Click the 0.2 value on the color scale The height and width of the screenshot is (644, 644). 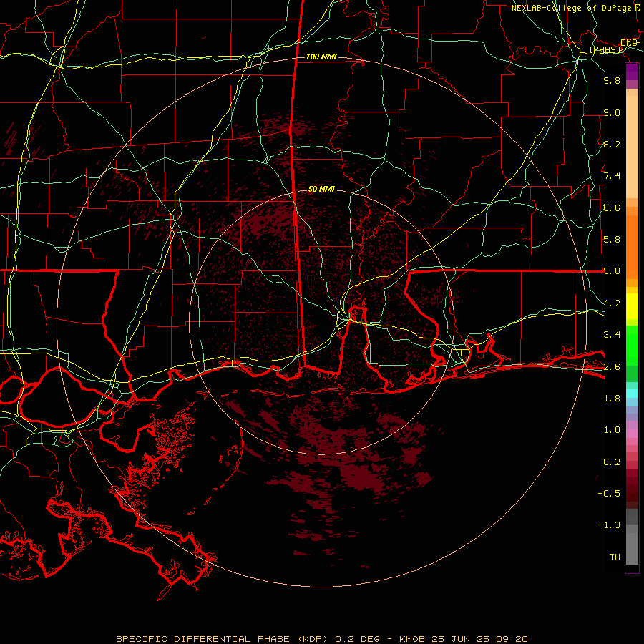(x=612, y=462)
